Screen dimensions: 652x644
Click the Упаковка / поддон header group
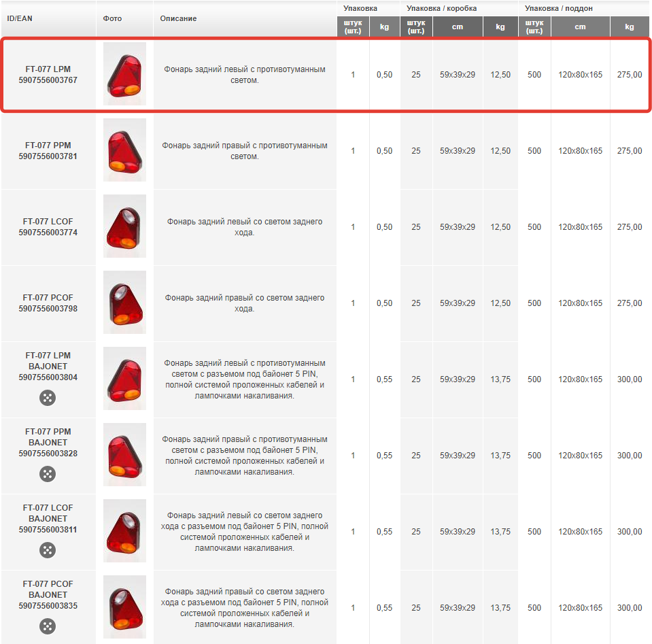pyautogui.click(x=558, y=8)
